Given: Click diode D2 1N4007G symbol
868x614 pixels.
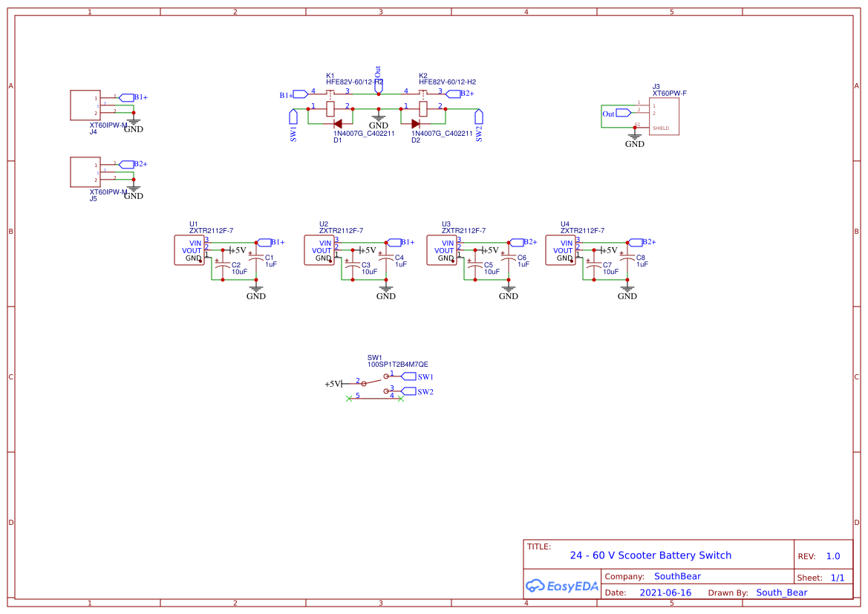Looking at the screenshot, I should pos(416,125).
